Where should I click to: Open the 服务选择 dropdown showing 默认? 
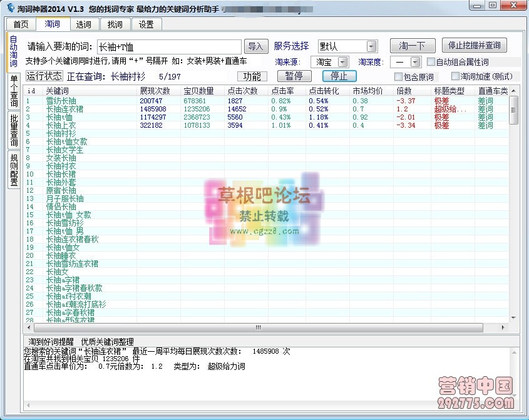(347, 46)
